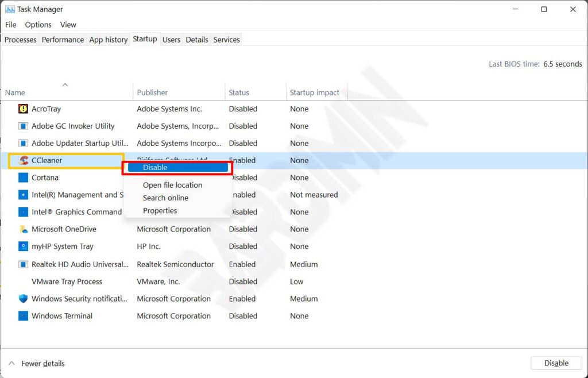Click Windows Security notification name text
Screen dimensions: 588x378
tap(79, 299)
